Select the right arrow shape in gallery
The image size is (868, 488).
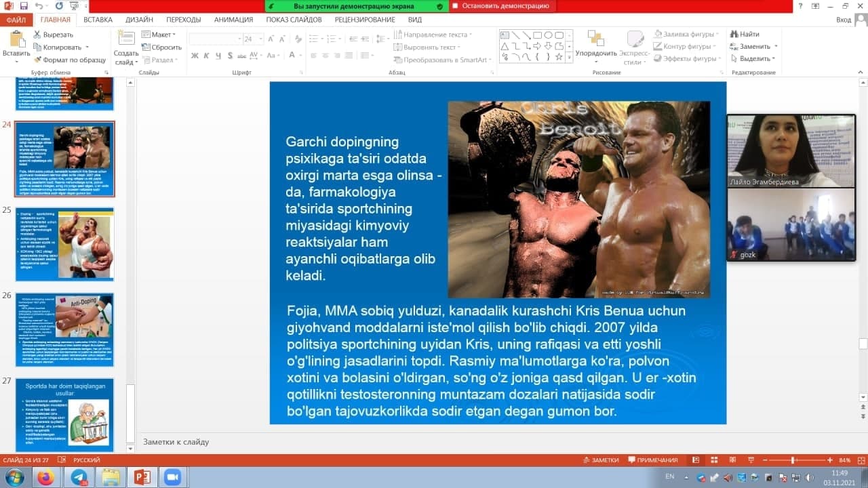click(537, 46)
